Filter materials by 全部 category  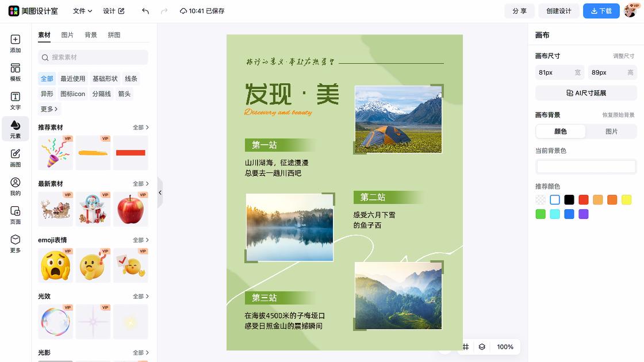pyautogui.click(x=47, y=79)
